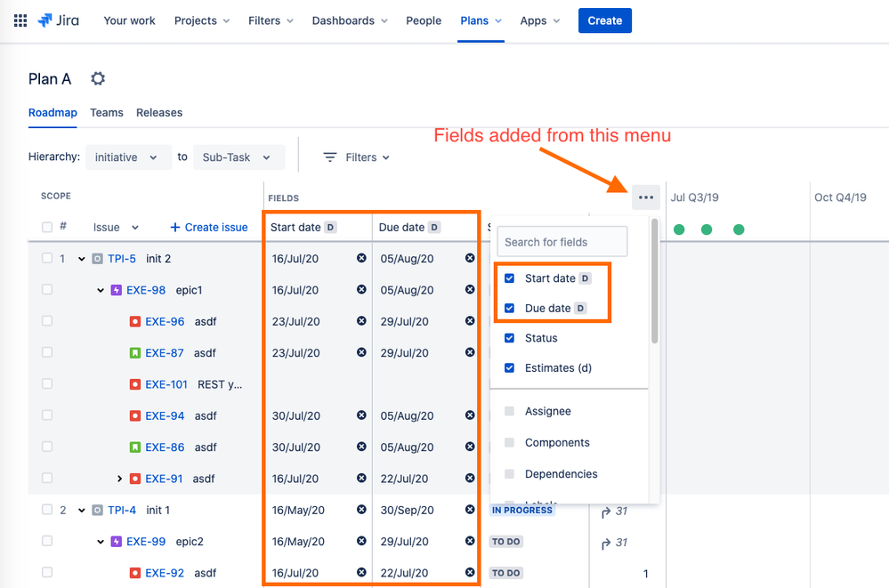The height and width of the screenshot is (588, 889).
Task: Clear due date for TPI-5
Action: [x=470, y=258]
